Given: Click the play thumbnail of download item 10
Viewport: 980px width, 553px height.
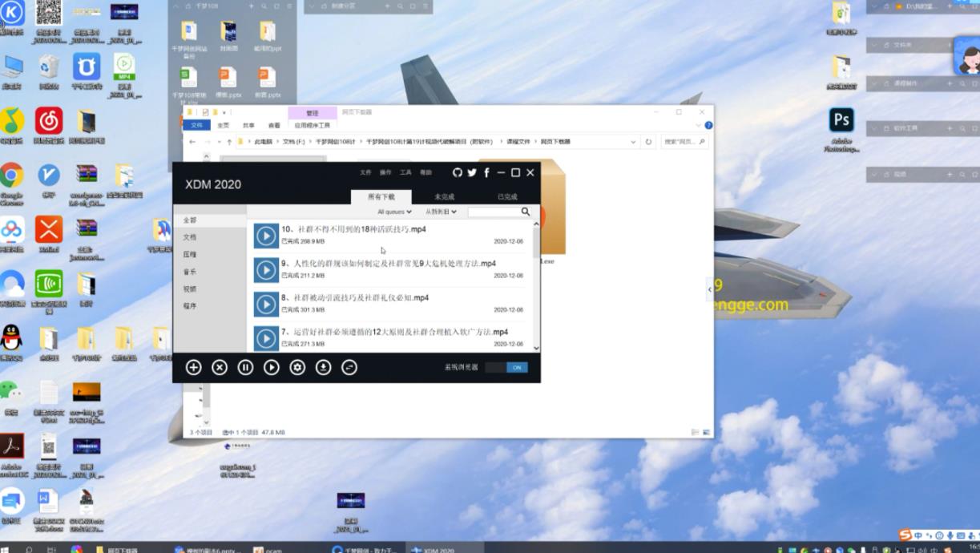Looking at the screenshot, I should 266,236.
